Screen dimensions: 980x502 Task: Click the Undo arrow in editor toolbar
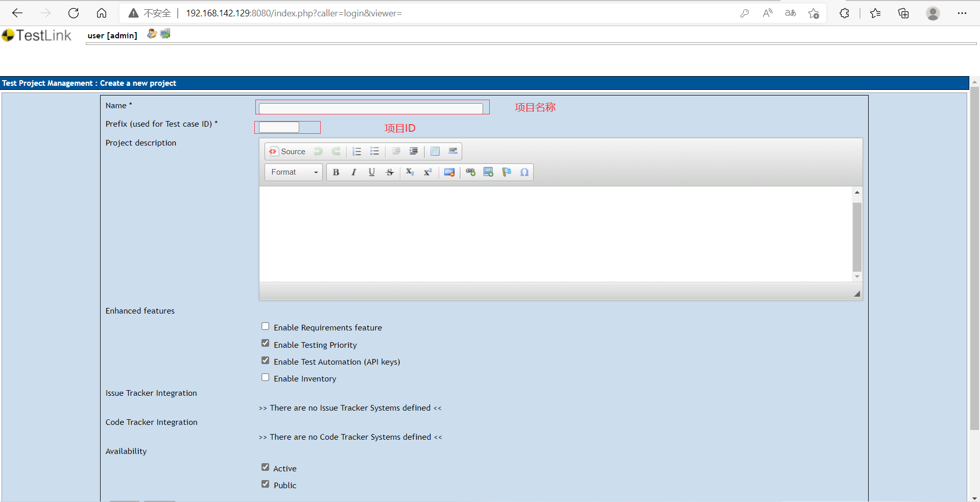(x=318, y=151)
